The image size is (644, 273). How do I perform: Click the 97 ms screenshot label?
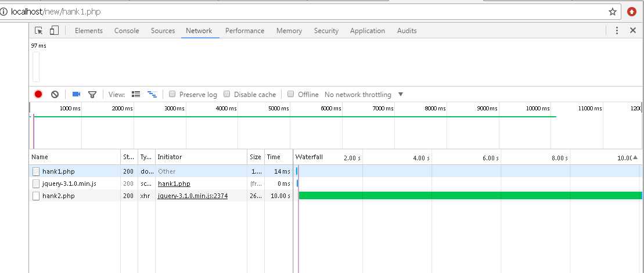(38, 46)
